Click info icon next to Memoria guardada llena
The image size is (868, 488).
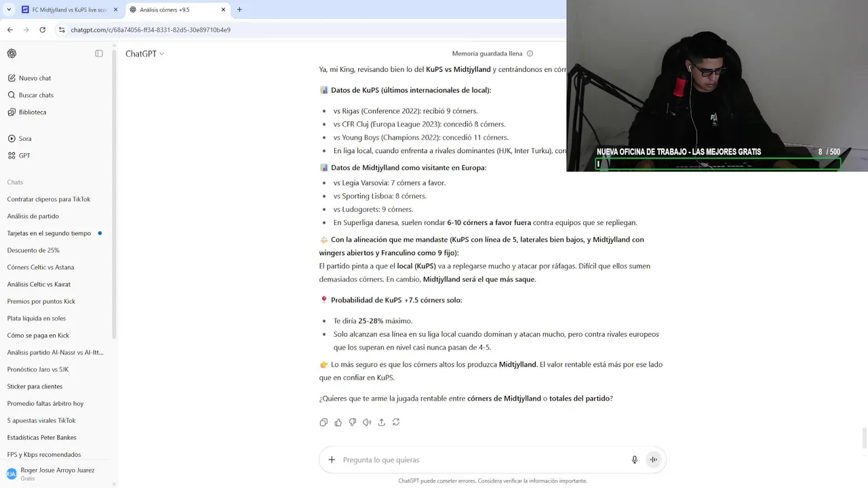point(530,54)
